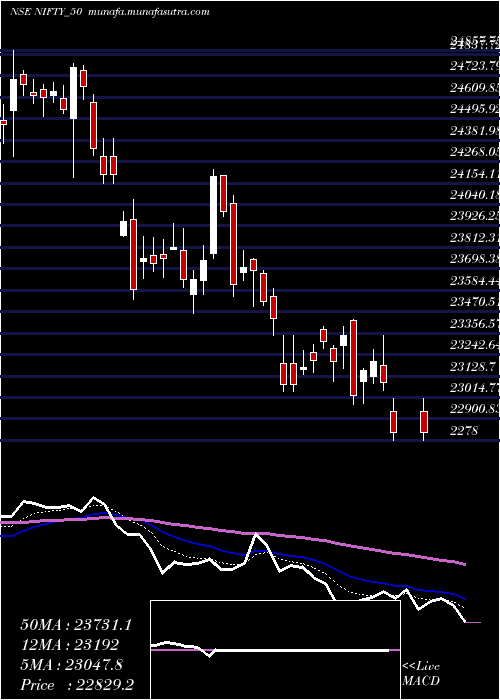500x700 pixels.
Task: Click the 24495.92 price level label
Action: pos(475,109)
